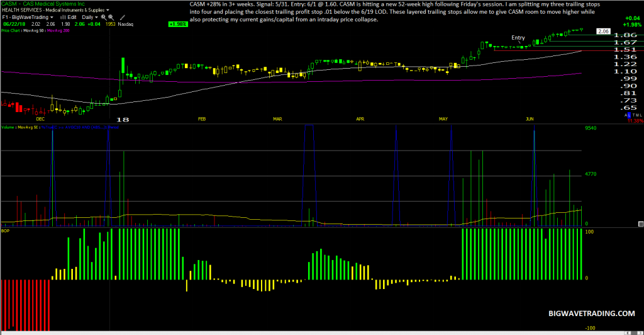Click the 06/22/18 date value

click(14, 25)
